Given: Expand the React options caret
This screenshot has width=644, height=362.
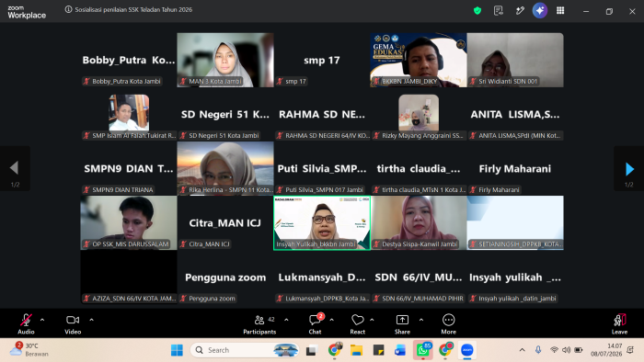Looking at the screenshot, I should pyautogui.click(x=372, y=320).
